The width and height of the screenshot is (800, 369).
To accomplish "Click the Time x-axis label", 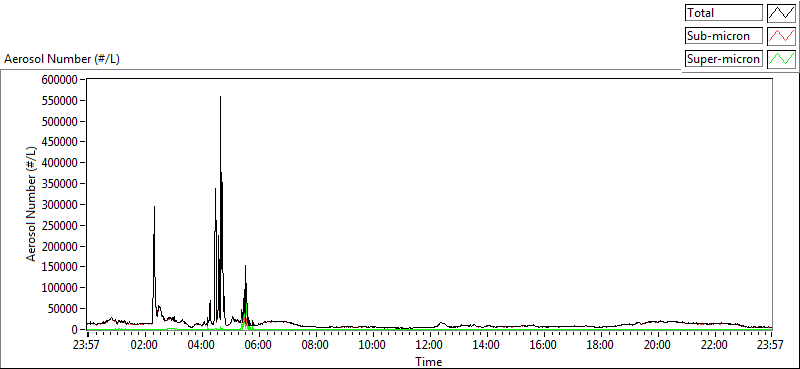I will click(x=429, y=362).
